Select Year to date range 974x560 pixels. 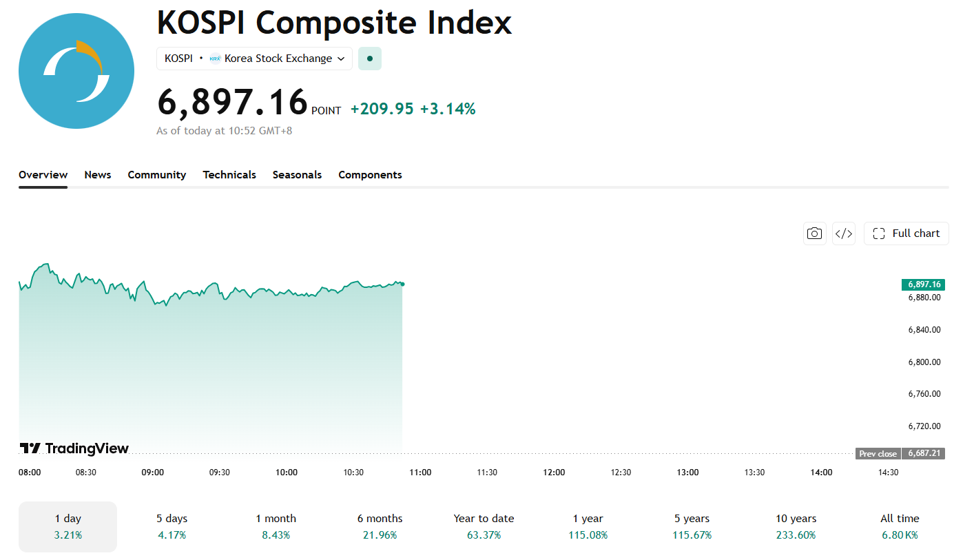484,527
